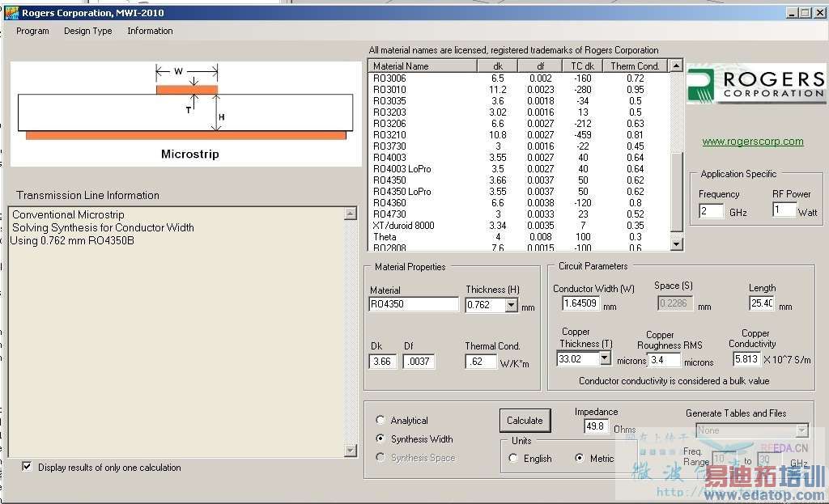
Task: Open the Copper Thickness (T) dropdown
Action: (x=605, y=358)
